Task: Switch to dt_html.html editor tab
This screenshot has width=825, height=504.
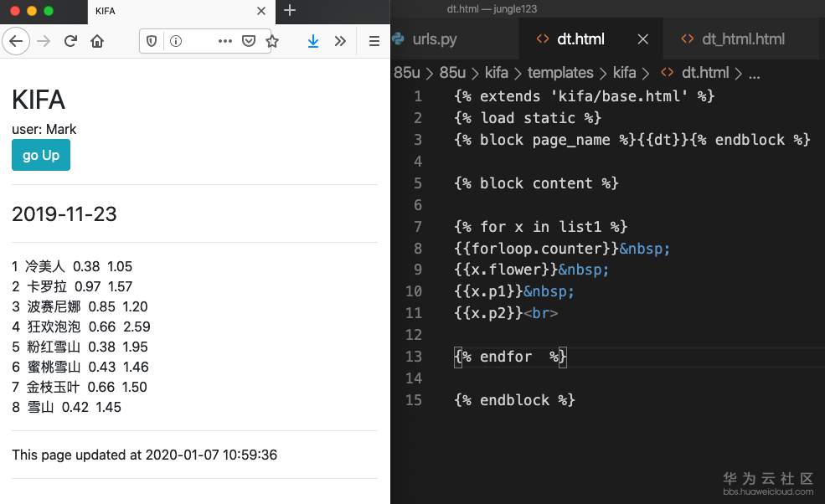Action: 743,39
